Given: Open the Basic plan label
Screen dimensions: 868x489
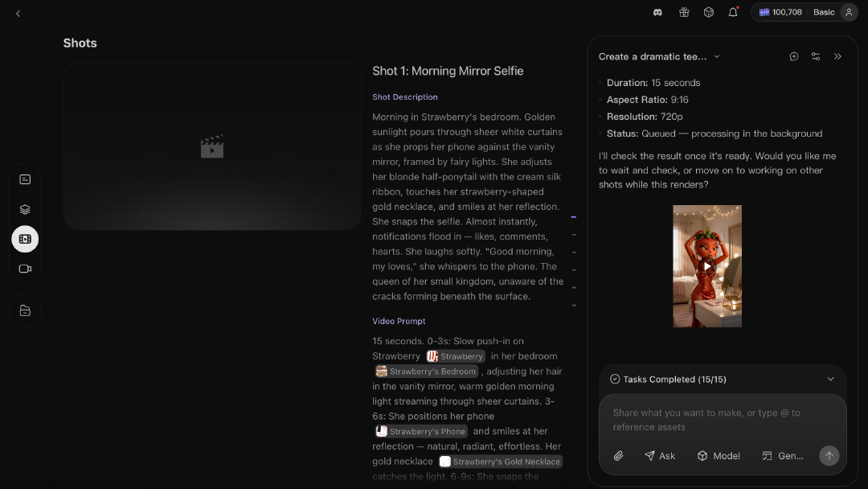Looking at the screenshot, I should (x=824, y=12).
